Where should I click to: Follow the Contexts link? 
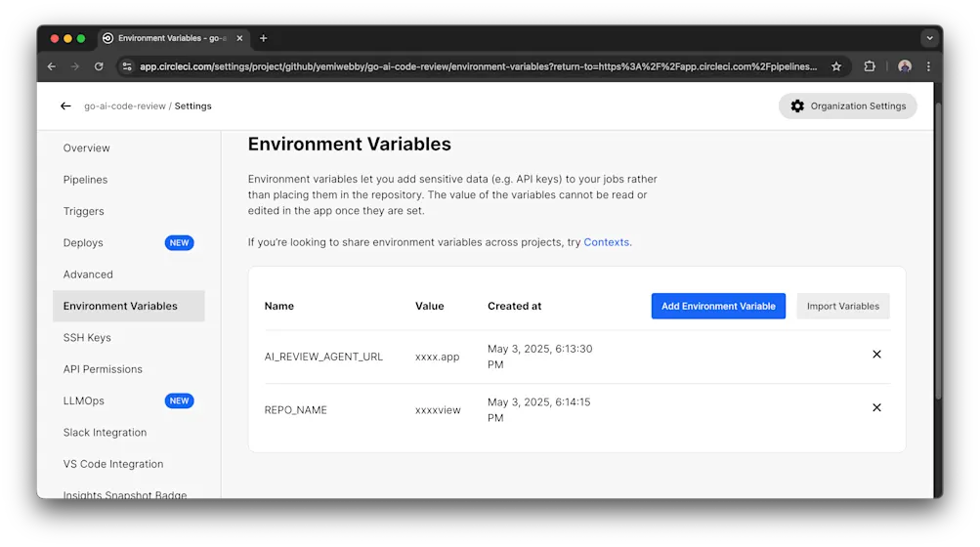pyautogui.click(x=606, y=242)
